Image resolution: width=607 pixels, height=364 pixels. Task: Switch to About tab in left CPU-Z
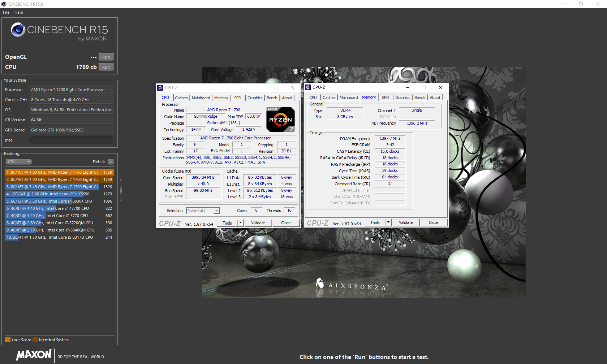[288, 98]
